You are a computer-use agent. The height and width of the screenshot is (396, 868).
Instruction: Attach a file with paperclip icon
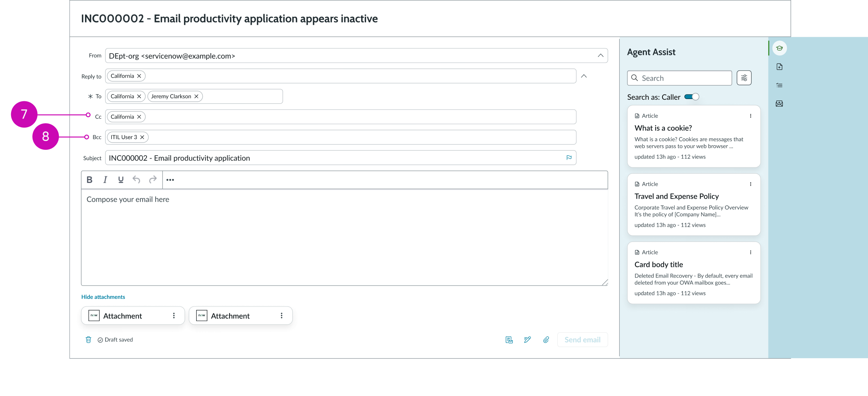coord(546,340)
